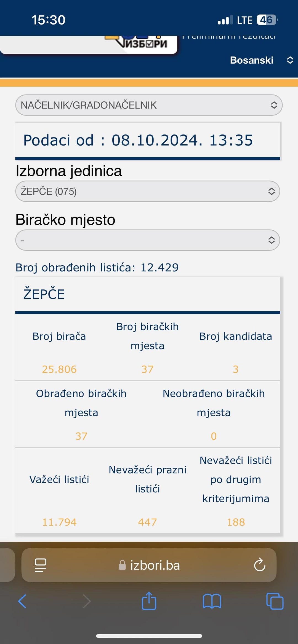Image resolution: width=298 pixels, height=644 pixels.
Task: Tap Safari's back arrow
Action: (22, 601)
